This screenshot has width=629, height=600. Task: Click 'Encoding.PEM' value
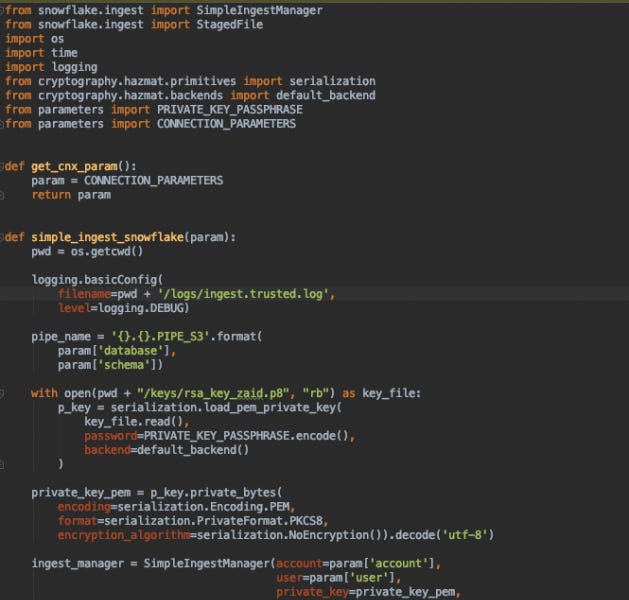[250, 507]
